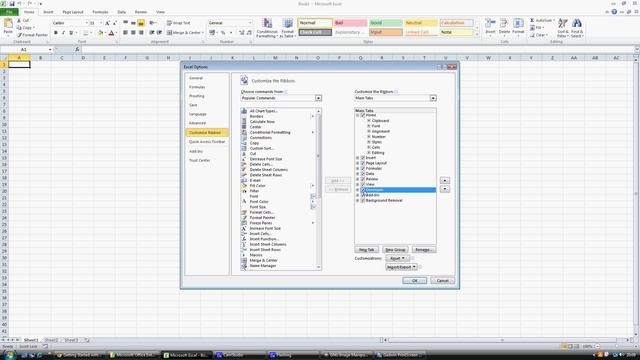Screen dimensions: 640x360
Task: Click the Format Painter brush icon
Action: (x=19, y=35)
